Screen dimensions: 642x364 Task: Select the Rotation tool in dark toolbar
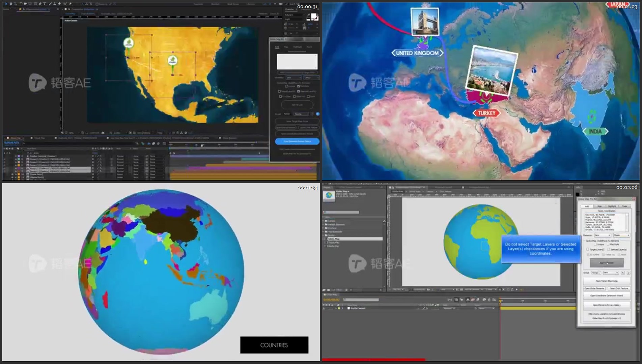[x=21, y=4]
